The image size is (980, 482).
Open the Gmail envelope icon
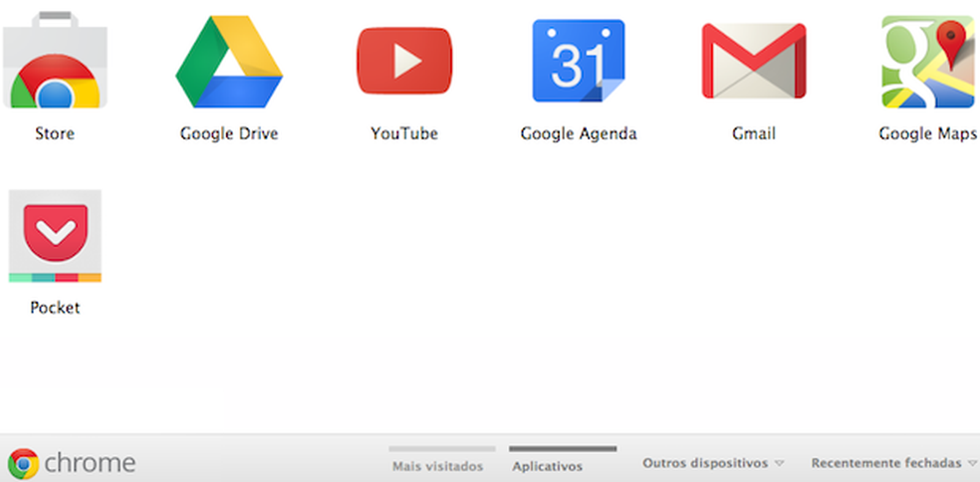tap(754, 61)
